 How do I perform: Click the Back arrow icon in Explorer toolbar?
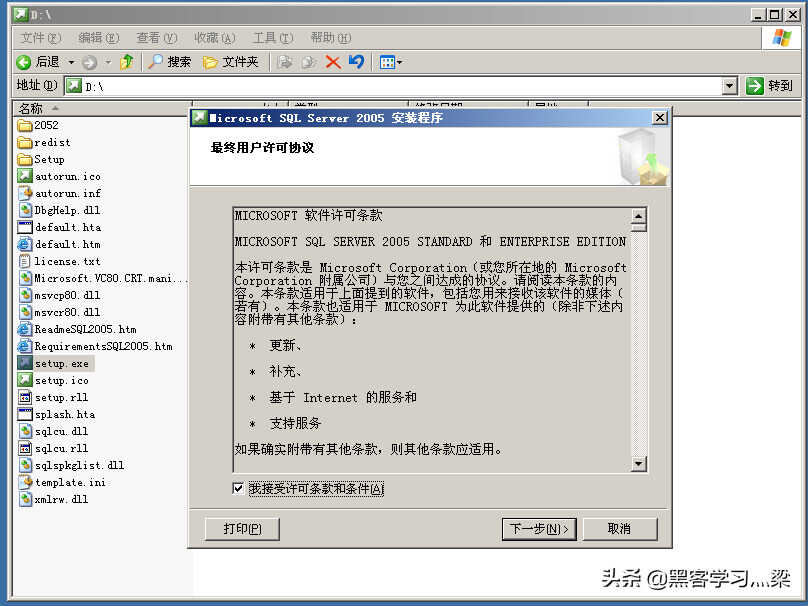tap(24, 62)
